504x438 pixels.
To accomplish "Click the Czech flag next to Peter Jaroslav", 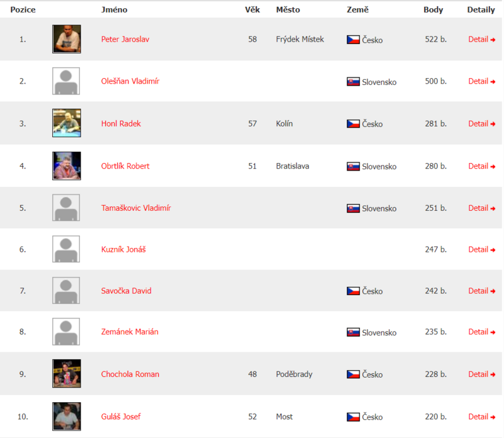I will [353, 40].
